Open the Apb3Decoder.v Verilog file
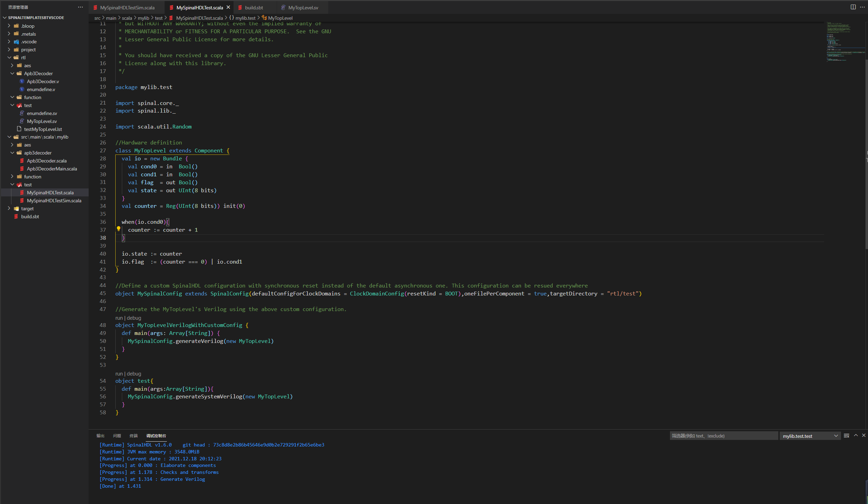The width and height of the screenshot is (868, 504). coord(43,81)
